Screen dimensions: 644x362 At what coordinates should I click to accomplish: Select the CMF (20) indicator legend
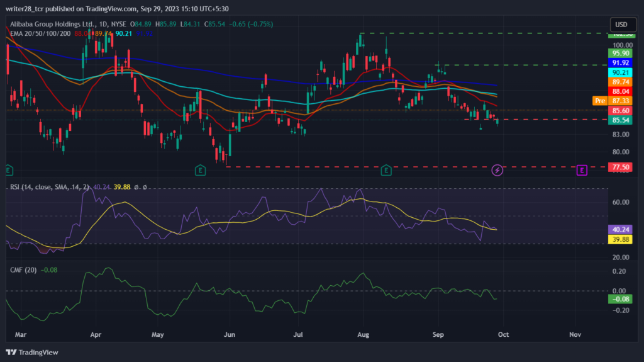tap(23, 270)
